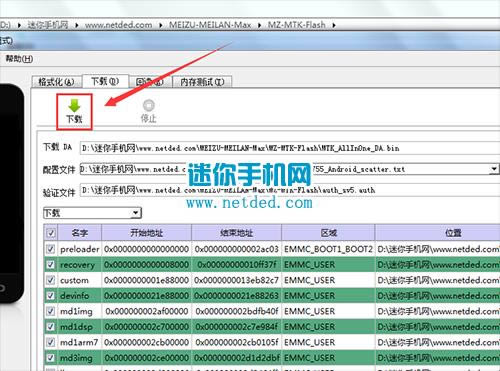Click the preloader file location cell

(438, 249)
